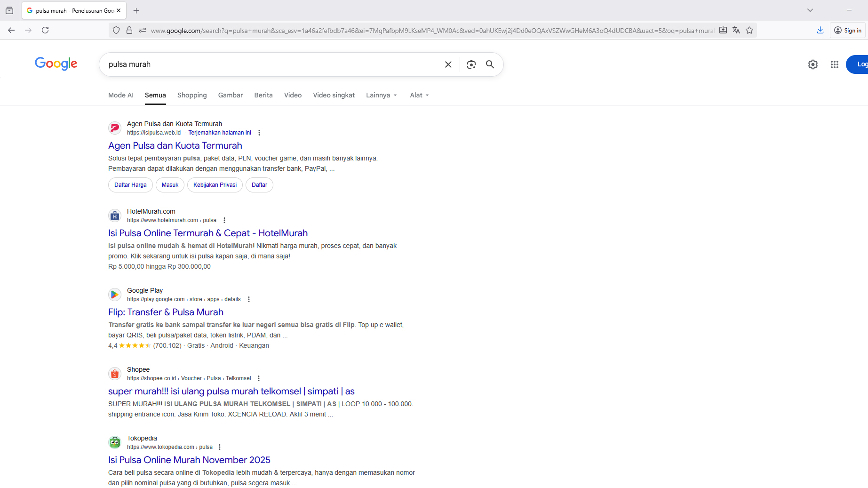The image size is (868, 488).
Task: Reload the page
Action: pyautogui.click(x=45, y=30)
